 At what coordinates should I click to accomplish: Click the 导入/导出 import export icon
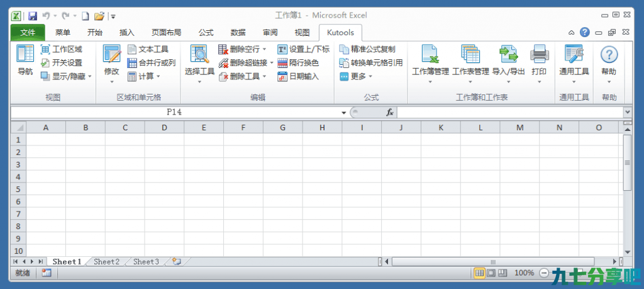508,54
